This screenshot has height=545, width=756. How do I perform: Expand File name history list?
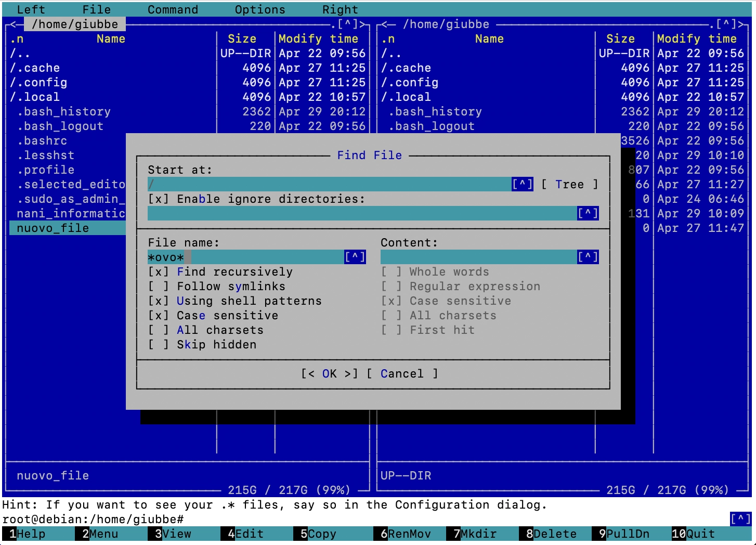tap(355, 257)
